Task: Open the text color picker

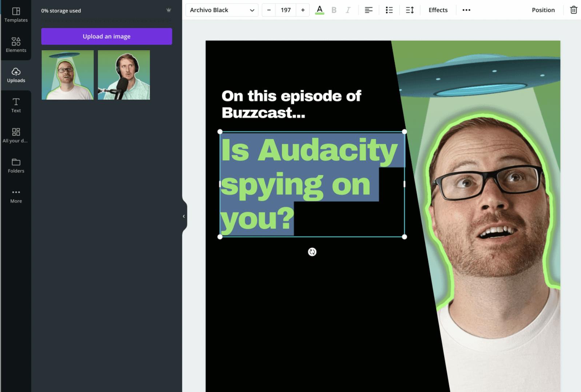Action: click(x=319, y=10)
